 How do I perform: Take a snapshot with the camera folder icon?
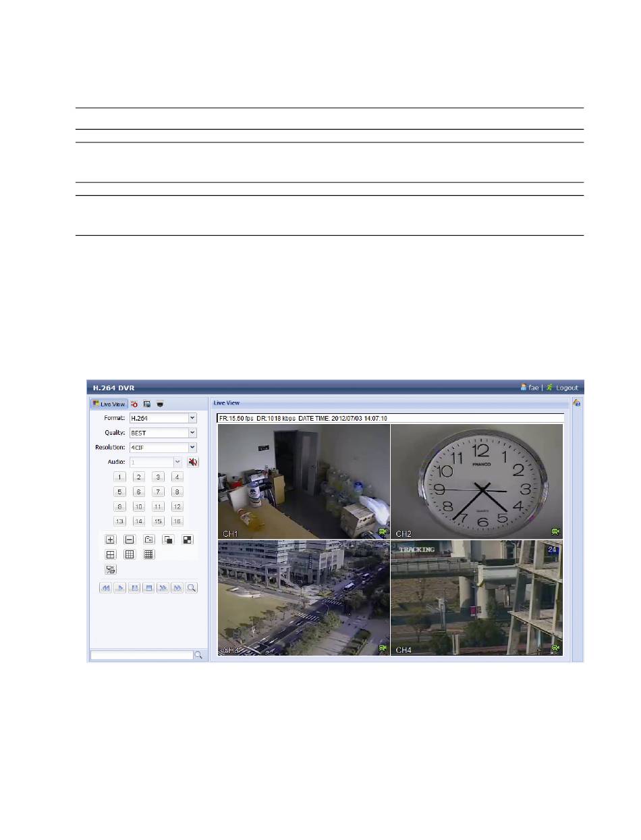click(x=149, y=540)
